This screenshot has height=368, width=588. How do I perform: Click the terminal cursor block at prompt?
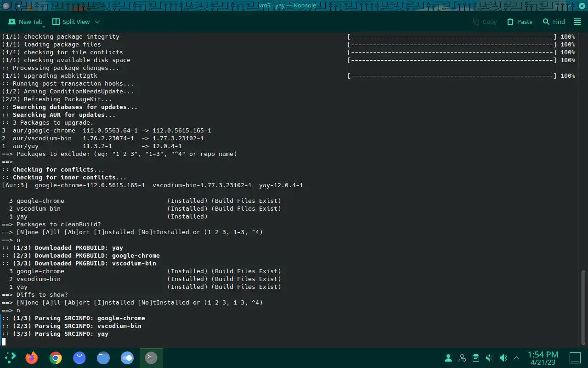[4, 342]
